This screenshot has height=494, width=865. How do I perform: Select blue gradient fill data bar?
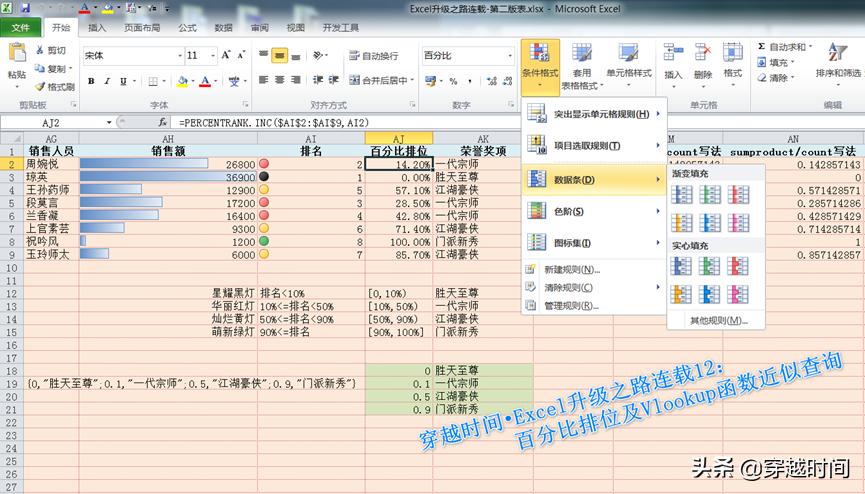coord(681,194)
